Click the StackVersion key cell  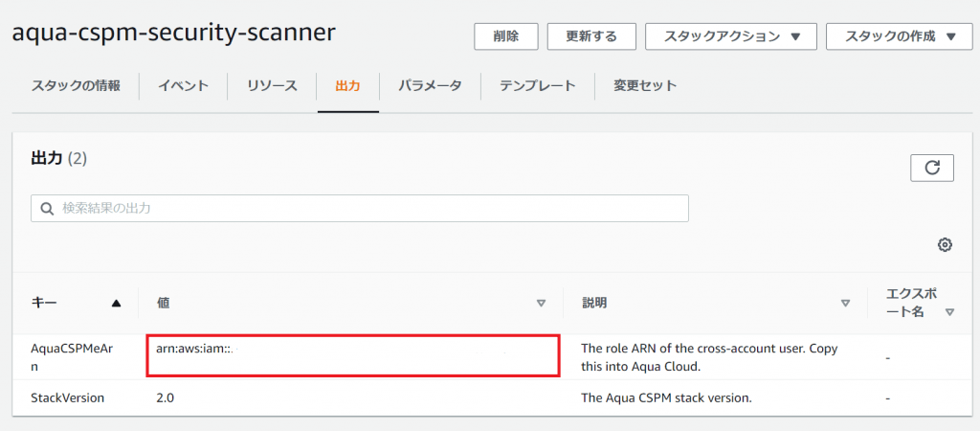(x=68, y=397)
